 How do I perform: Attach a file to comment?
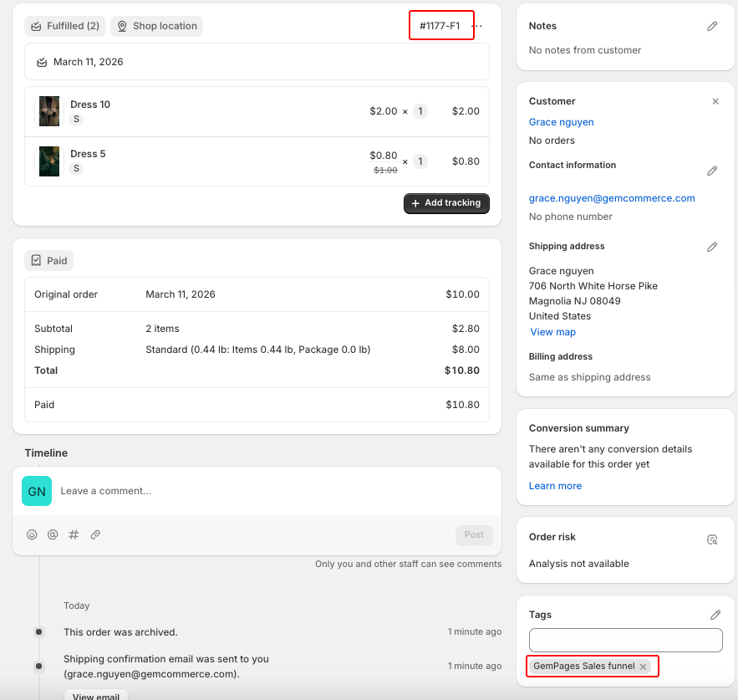[x=95, y=534]
